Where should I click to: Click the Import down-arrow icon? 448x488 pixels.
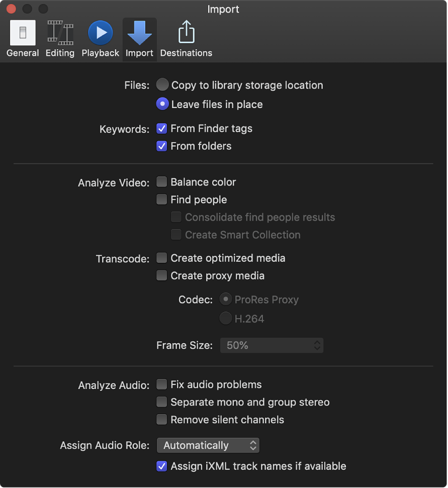tap(139, 33)
